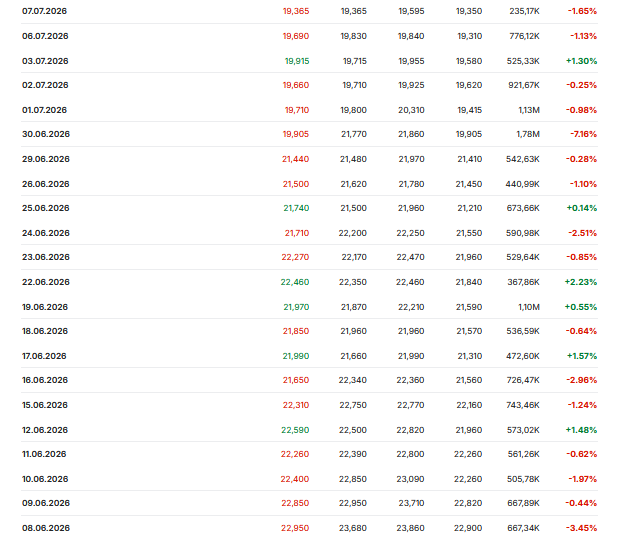Select change -0.64%
This screenshot has height=543, width=618.
point(581,331)
